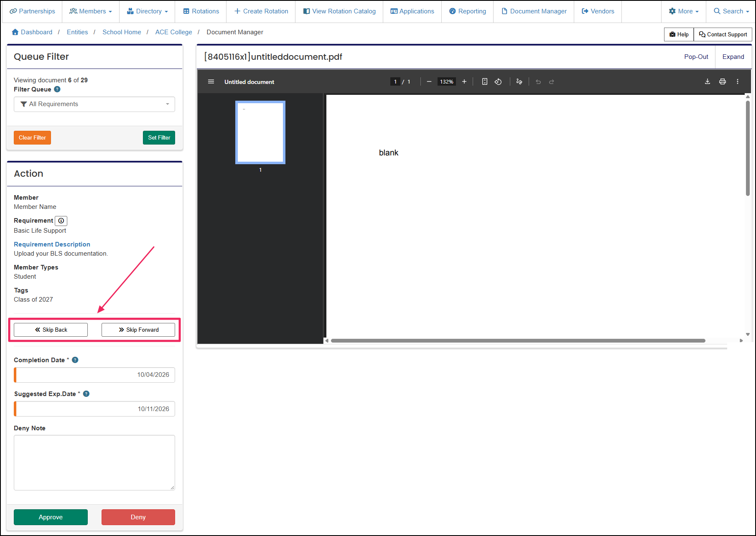This screenshot has height=536, width=756.
Task: Show Requirement info icon details
Action: pos(61,221)
